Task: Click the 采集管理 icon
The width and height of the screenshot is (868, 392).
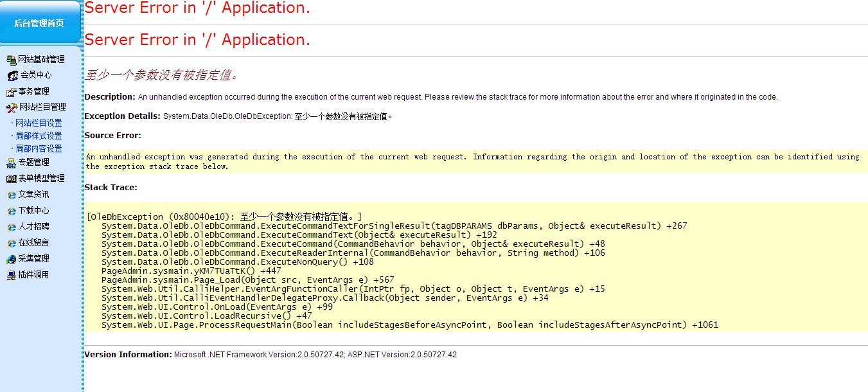Action: (x=11, y=259)
